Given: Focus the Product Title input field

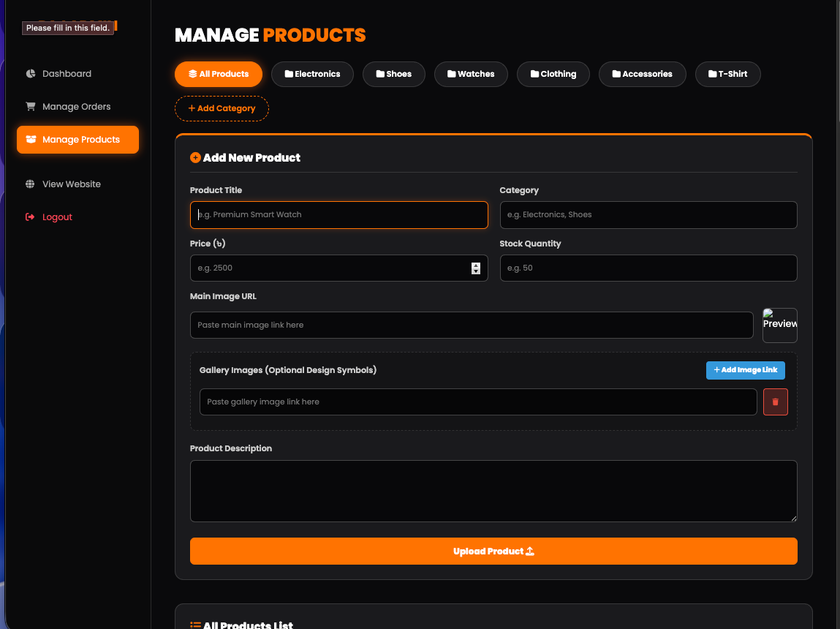Looking at the screenshot, I should [x=338, y=215].
